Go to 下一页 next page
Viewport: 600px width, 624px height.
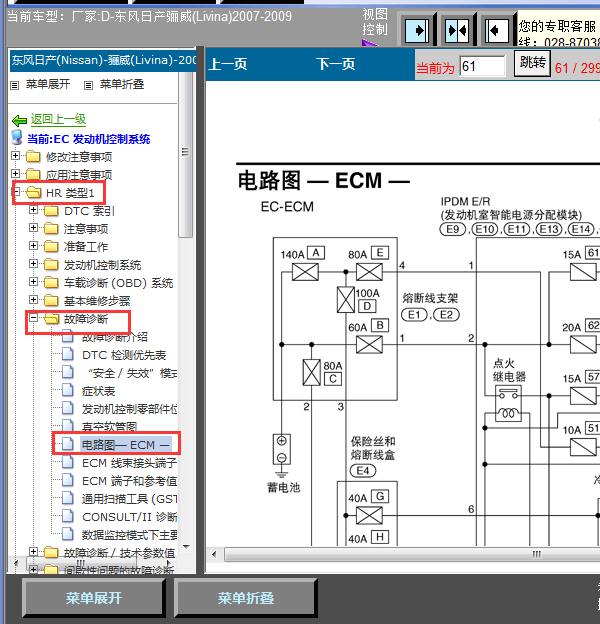[x=335, y=64]
